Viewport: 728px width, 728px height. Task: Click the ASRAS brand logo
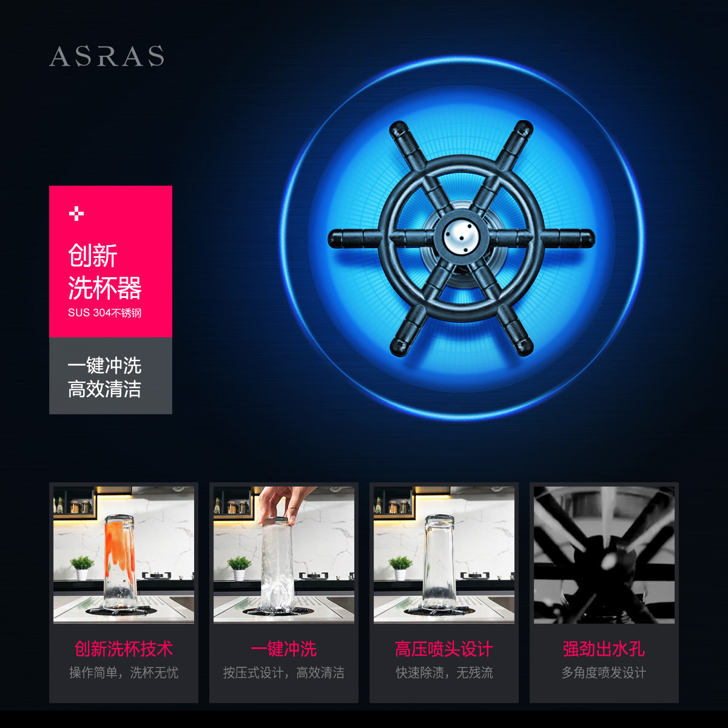coord(107,56)
